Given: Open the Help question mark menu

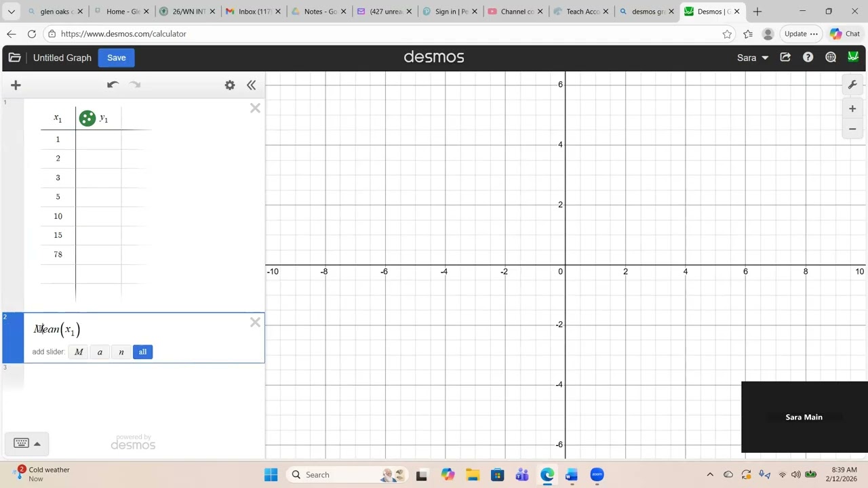Looking at the screenshot, I should 808,58.
